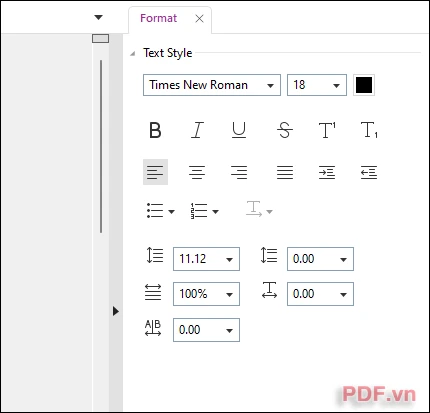The height and width of the screenshot is (413, 430).
Task: Increase paragraph indent
Action: point(327,172)
